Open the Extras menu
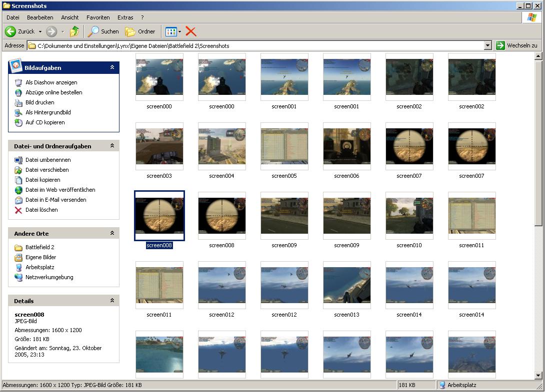This screenshot has height=392, width=545. click(125, 17)
